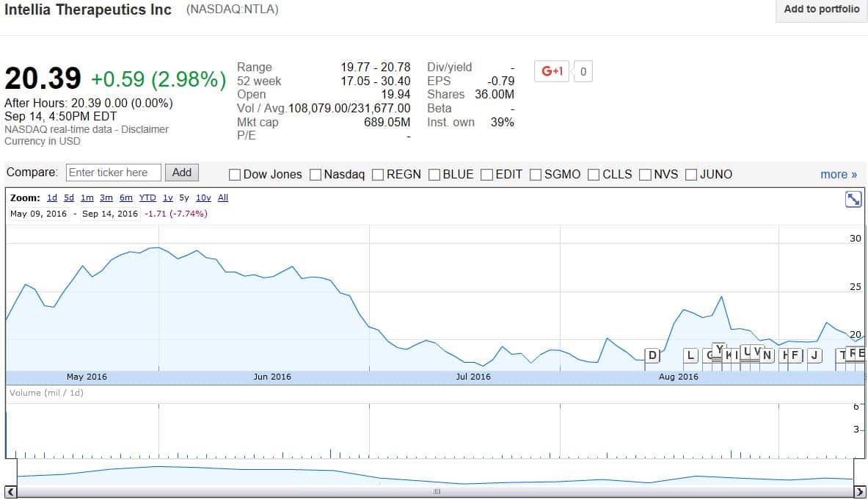
Task: Click the Open price 19.94
Action: point(395,94)
